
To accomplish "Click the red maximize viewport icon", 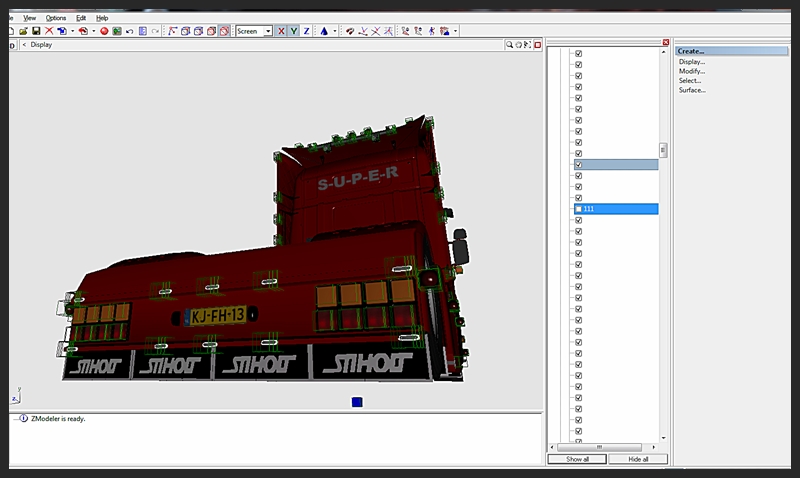I will point(537,44).
